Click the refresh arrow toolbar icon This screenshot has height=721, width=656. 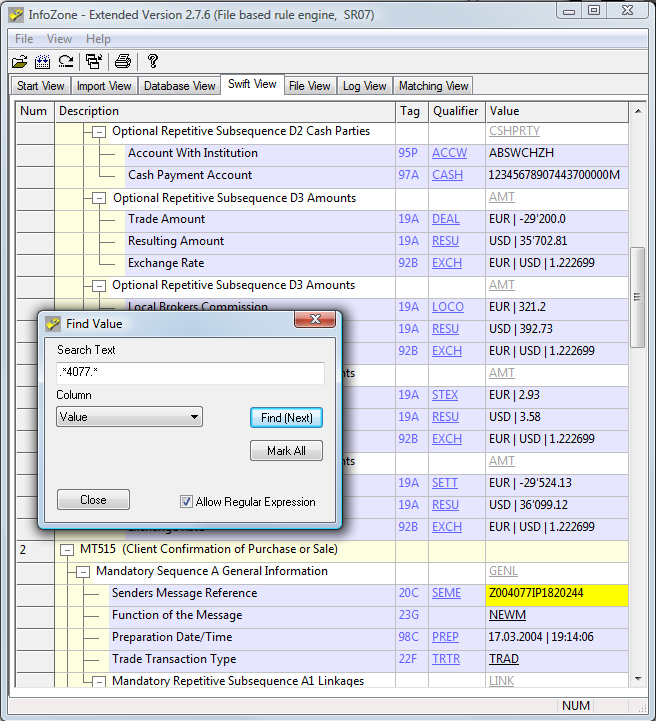pos(66,61)
